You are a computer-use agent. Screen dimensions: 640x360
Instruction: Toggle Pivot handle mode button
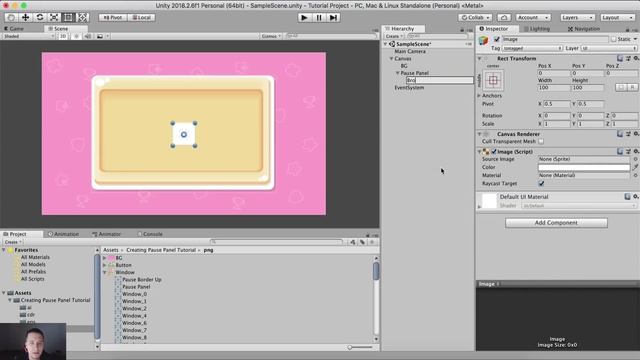click(113, 18)
